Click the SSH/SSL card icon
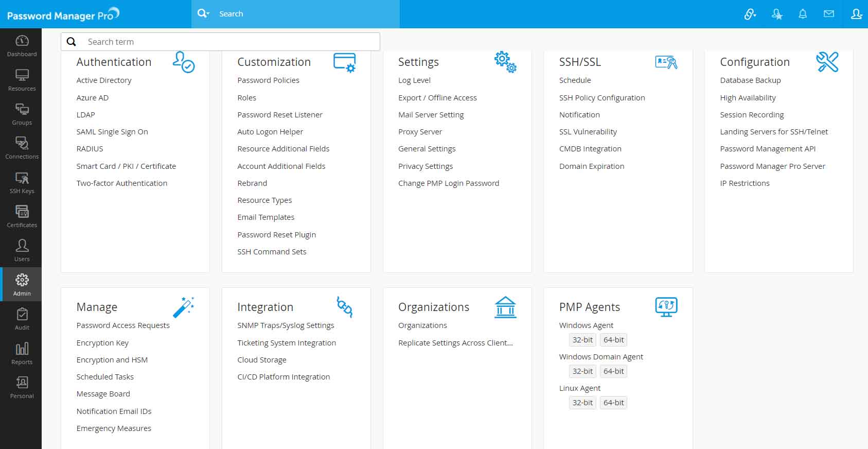Viewport: 868px width, 449px height. point(666,62)
